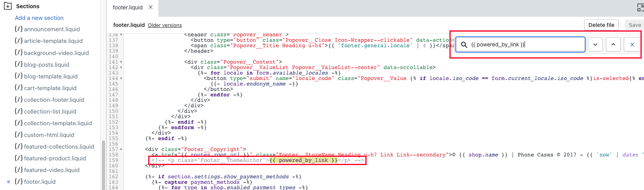Select footer.liquid in the sidebar list
Image resolution: width=644 pixels, height=190 pixels.
(x=40, y=182)
